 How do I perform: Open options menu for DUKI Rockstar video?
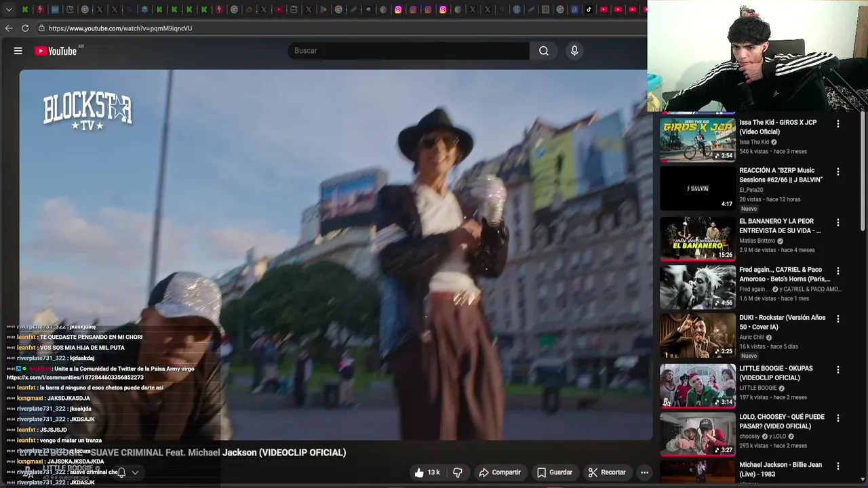click(838, 319)
